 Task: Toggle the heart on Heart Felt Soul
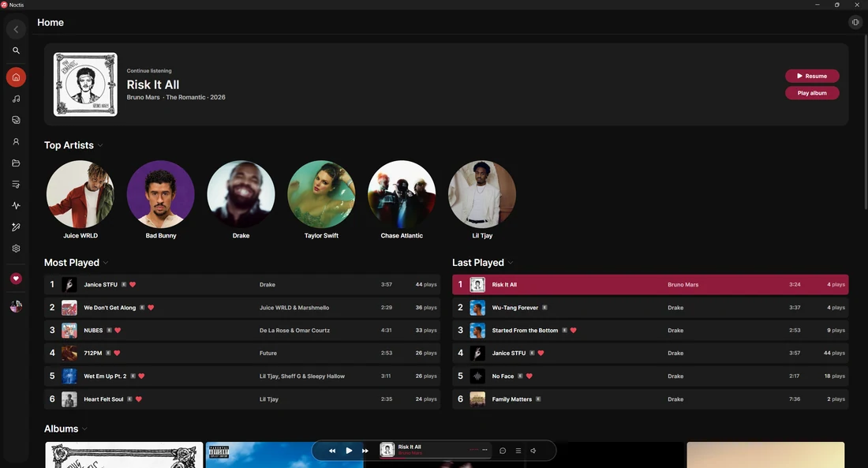pos(138,399)
